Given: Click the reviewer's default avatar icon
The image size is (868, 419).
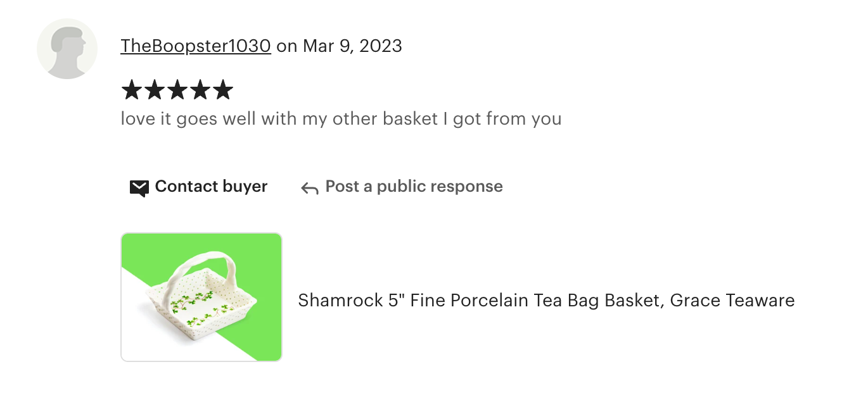Looking at the screenshot, I should coord(67,49).
